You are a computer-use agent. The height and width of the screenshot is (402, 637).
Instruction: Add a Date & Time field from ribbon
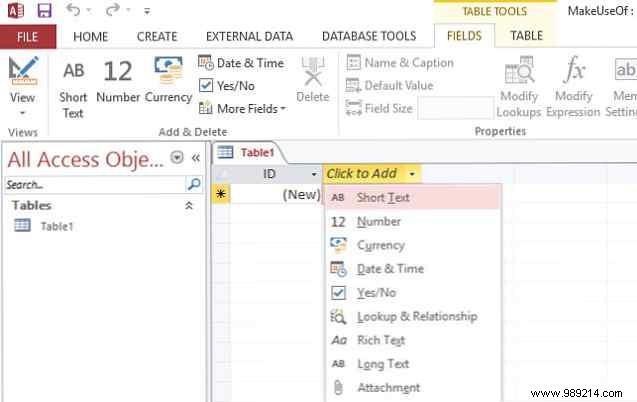point(241,63)
